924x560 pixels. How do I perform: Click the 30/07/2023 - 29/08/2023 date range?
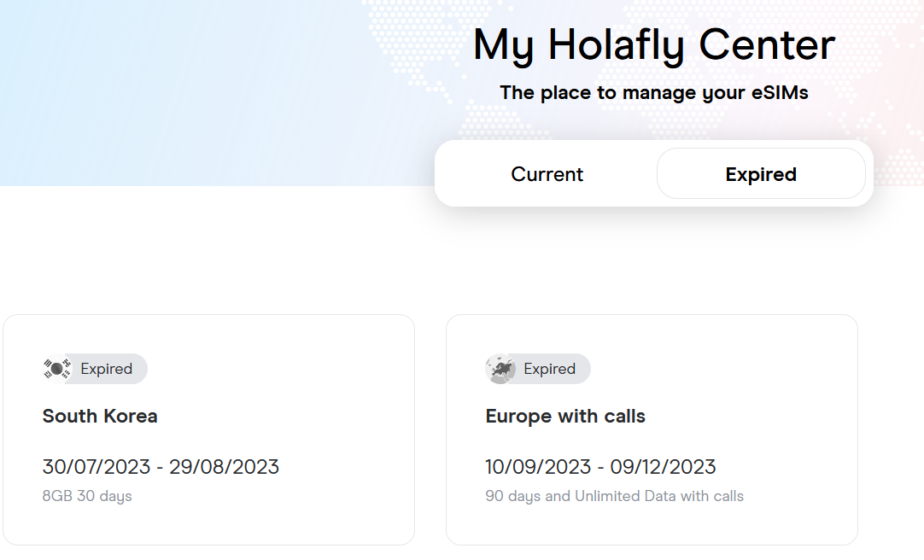(x=161, y=467)
